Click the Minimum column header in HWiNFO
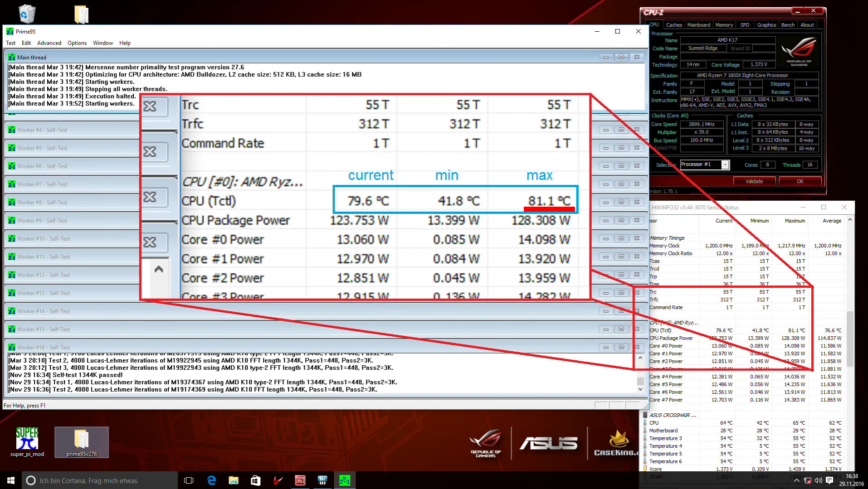Screen dimensions: 868x489 coord(760,221)
